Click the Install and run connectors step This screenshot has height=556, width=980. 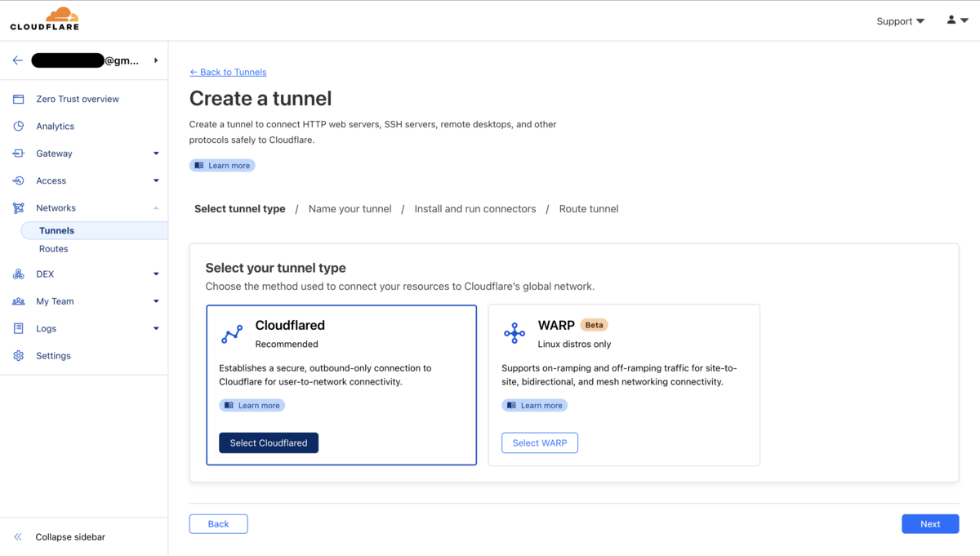tap(475, 209)
